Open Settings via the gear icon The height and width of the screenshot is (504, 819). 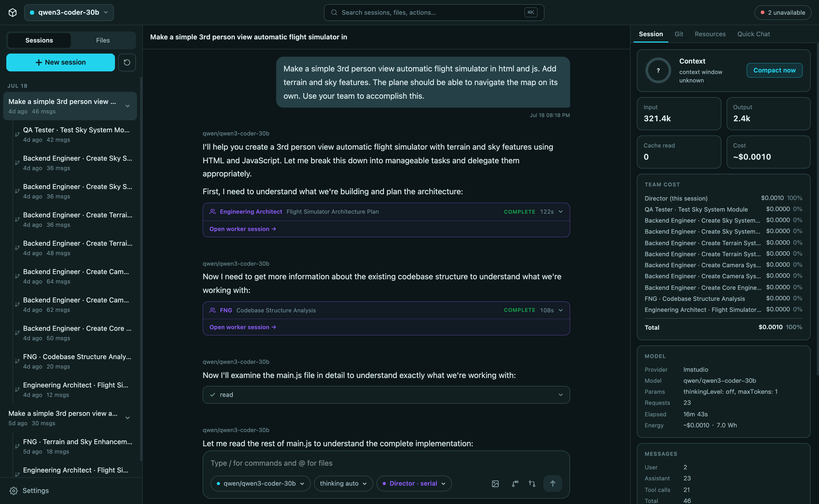coord(14,491)
